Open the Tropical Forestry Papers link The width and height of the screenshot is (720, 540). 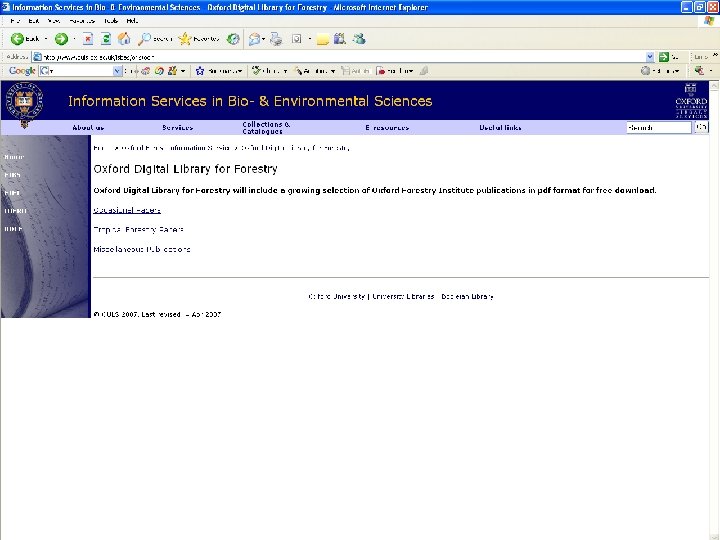(x=138, y=230)
